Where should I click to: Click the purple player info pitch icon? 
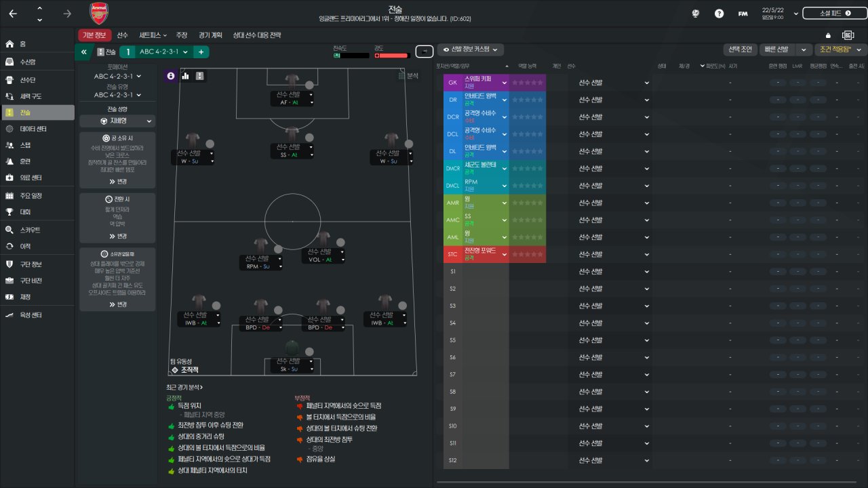coord(171,76)
